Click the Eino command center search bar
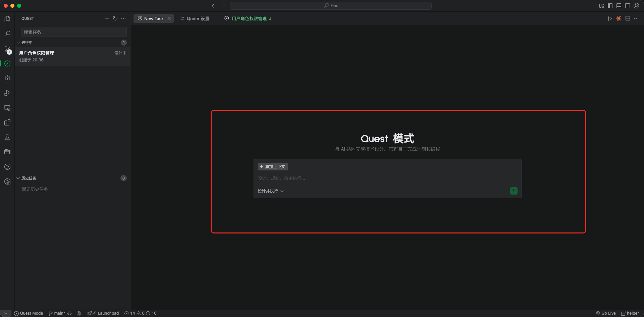This screenshot has height=317, width=644. (331, 6)
